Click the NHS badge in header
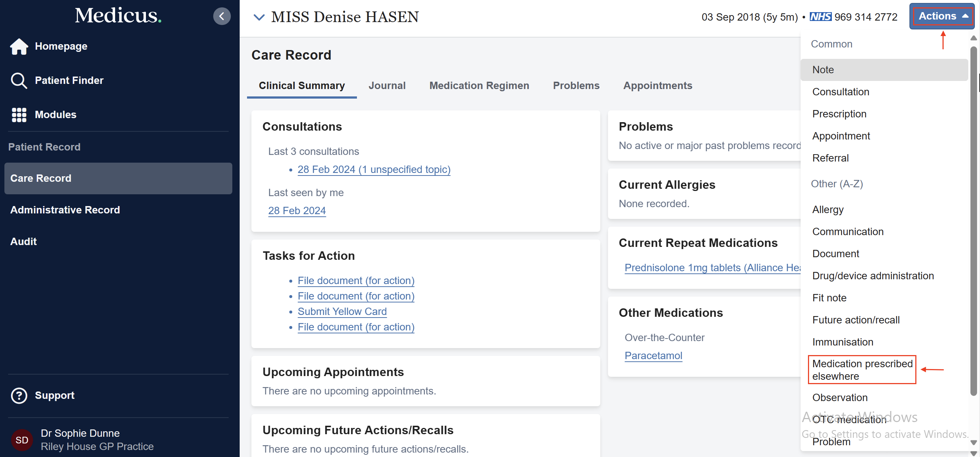This screenshot has height=457, width=980. click(x=820, y=17)
